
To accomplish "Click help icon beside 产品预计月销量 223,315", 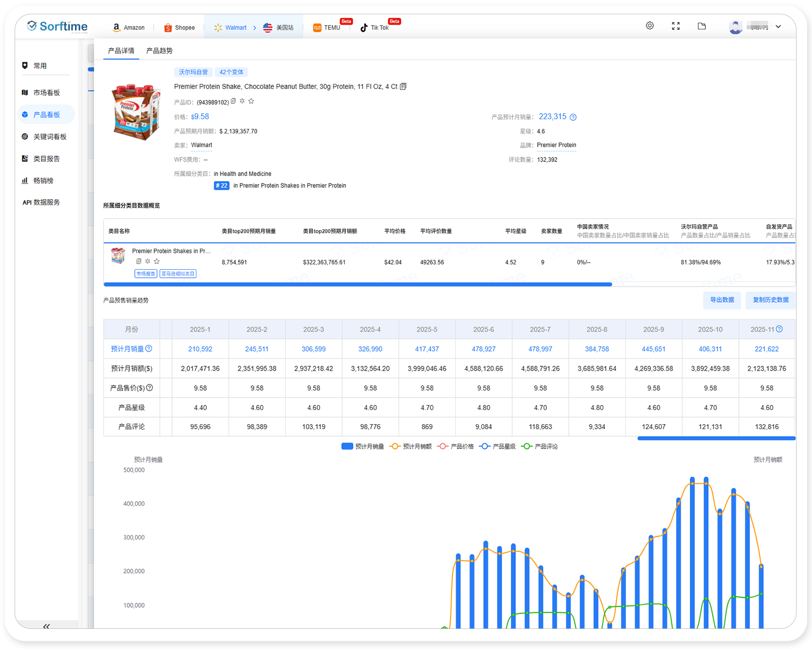I will coord(573,117).
